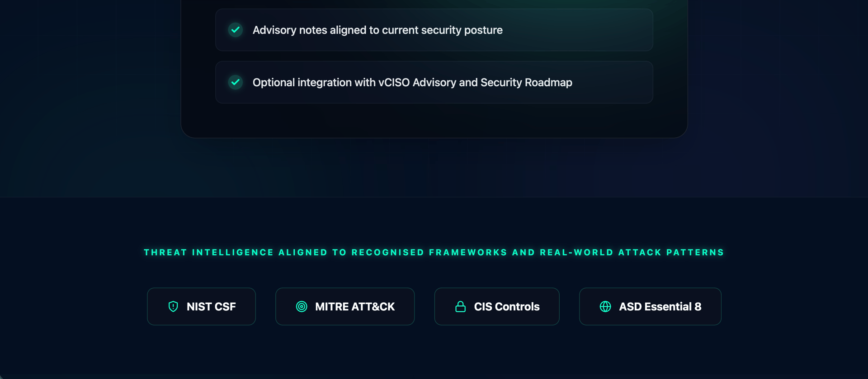Screen dimensions: 868x379
Task: Select the ASD Essential 8 label text
Action: pos(660,307)
